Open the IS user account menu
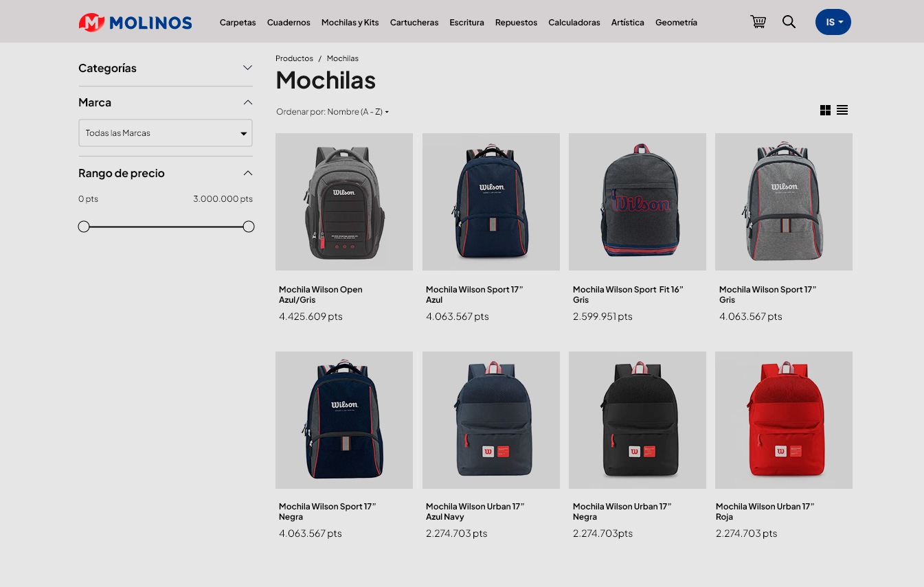The height and width of the screenshot is (587, 924). click(x=833, y=22)
